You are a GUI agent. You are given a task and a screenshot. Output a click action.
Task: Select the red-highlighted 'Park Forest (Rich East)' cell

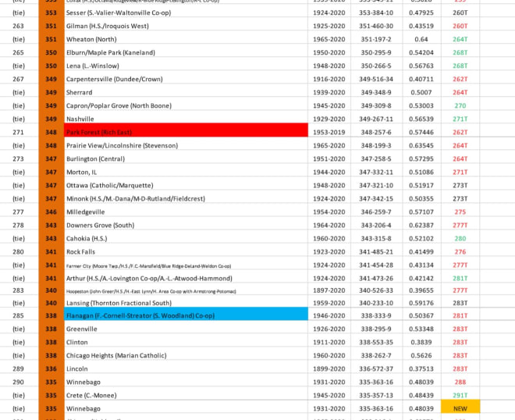(186, 130)
